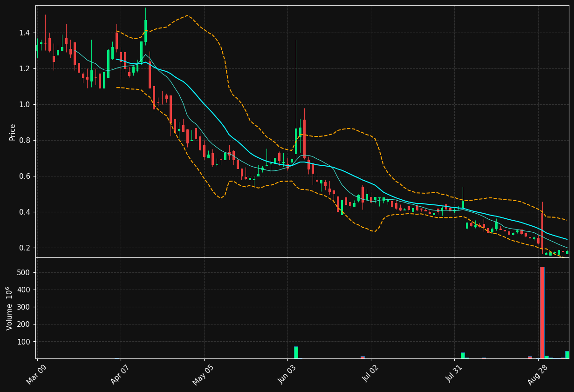The height and width of the screenshot is (392, 574).
Task: Click the Jul 02 date label
Action: [370, 374]
